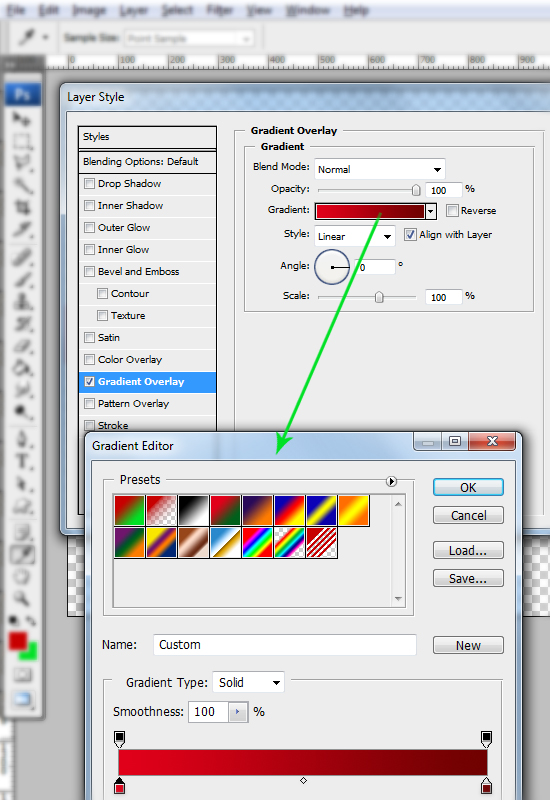The height and width of the screenshot is (800, 550).
Task: Open the Style dropdown showing Linear
Action: coord(355,236)
